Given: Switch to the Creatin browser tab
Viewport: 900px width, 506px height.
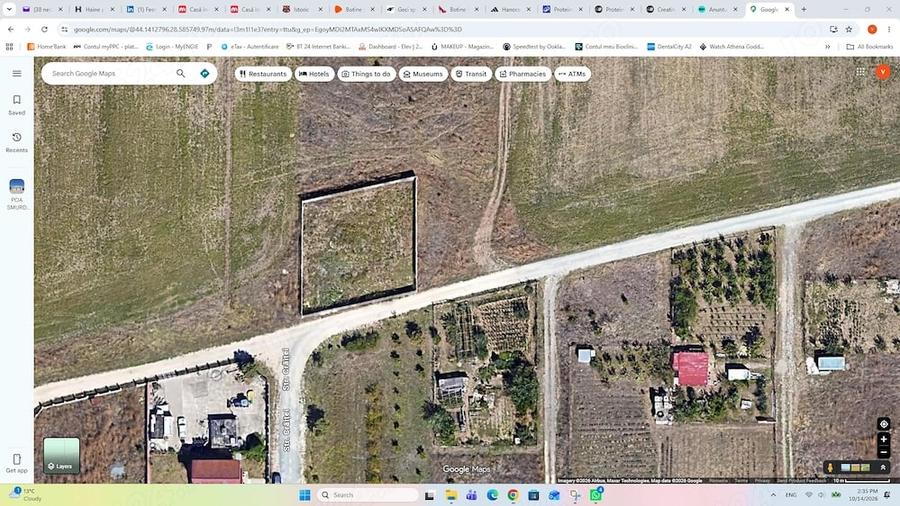Looking at the screenshot, I should point(666,9).
